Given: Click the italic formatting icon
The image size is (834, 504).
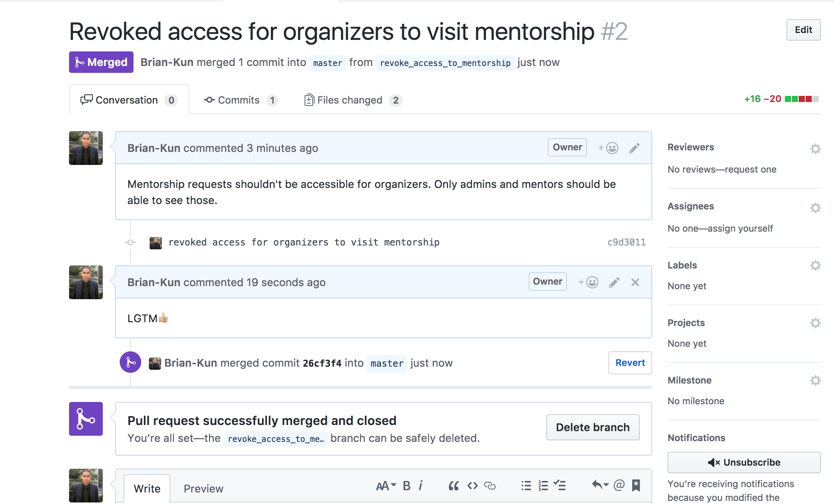Looking at the screenshot, I should [x=421, y=486].
